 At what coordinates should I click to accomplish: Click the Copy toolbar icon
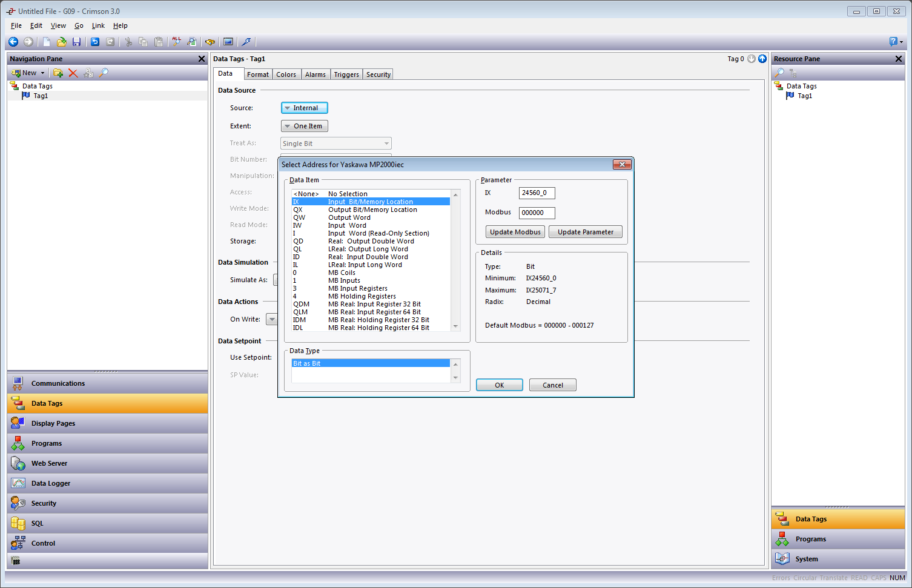click(144, 42)
